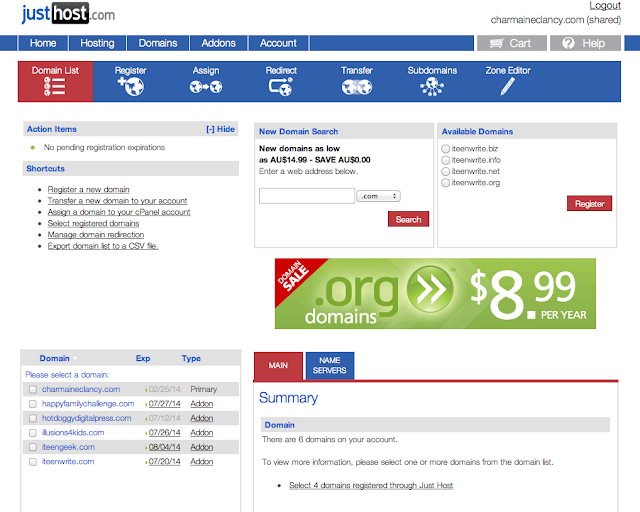The image size is (640, 512).
Task: Click Addon type for iteengeek.com
Action: click(x=202, y=447)
